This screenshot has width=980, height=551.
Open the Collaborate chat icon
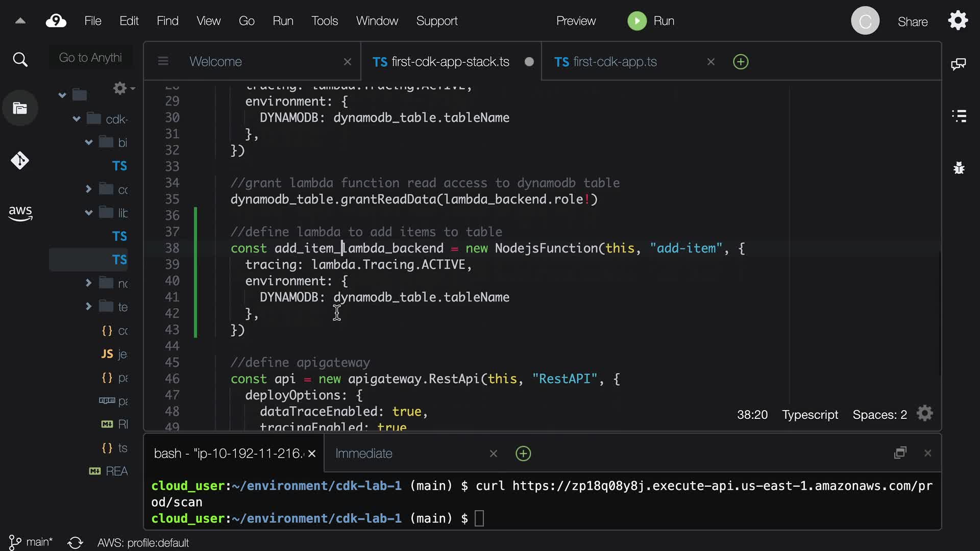(959, 64)
